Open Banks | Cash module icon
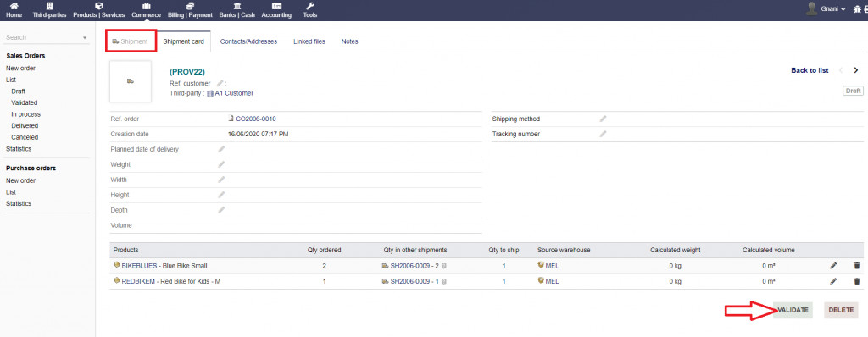 (237, 6)
